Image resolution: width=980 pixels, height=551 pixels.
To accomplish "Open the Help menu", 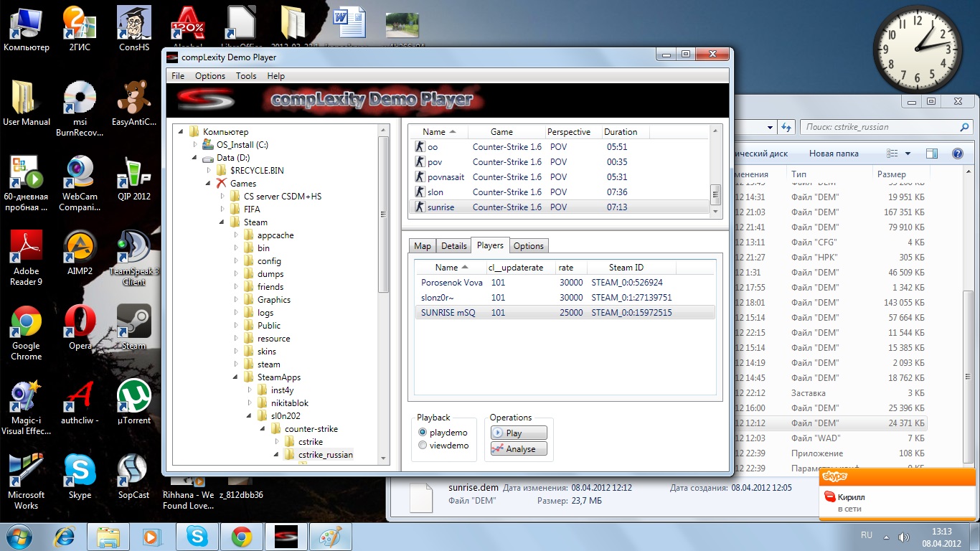I will tap(276, 76).
